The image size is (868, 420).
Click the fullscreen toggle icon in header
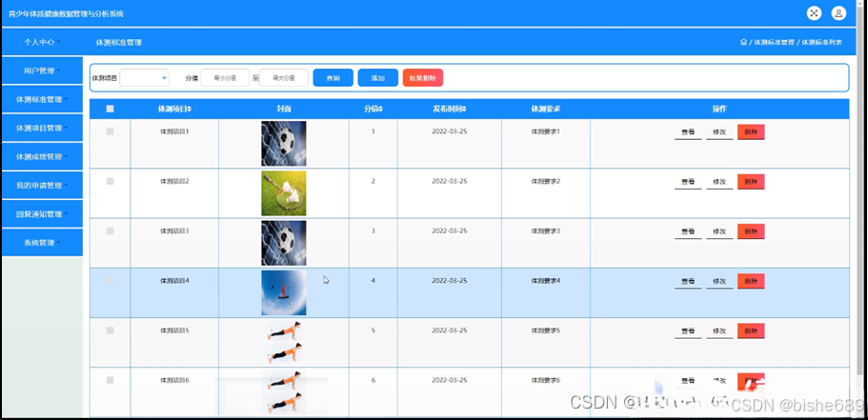814,13
